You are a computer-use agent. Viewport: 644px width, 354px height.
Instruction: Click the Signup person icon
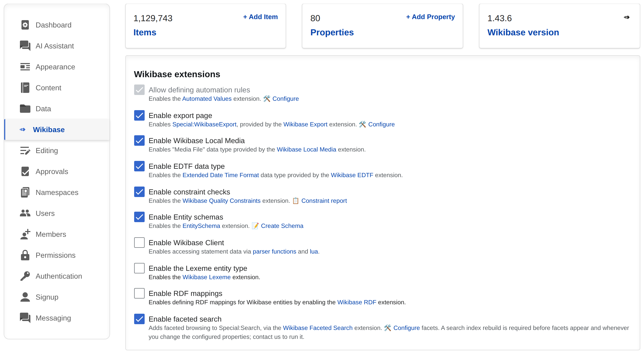[25, 297]
